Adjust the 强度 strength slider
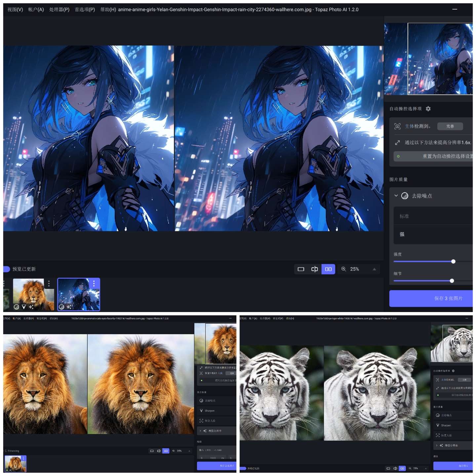 coord(453,261)
